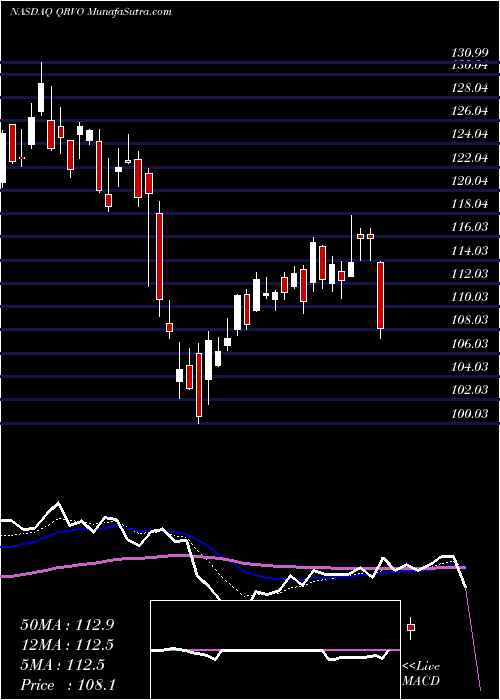Click the small red candle icon above Live MACD

411,628
